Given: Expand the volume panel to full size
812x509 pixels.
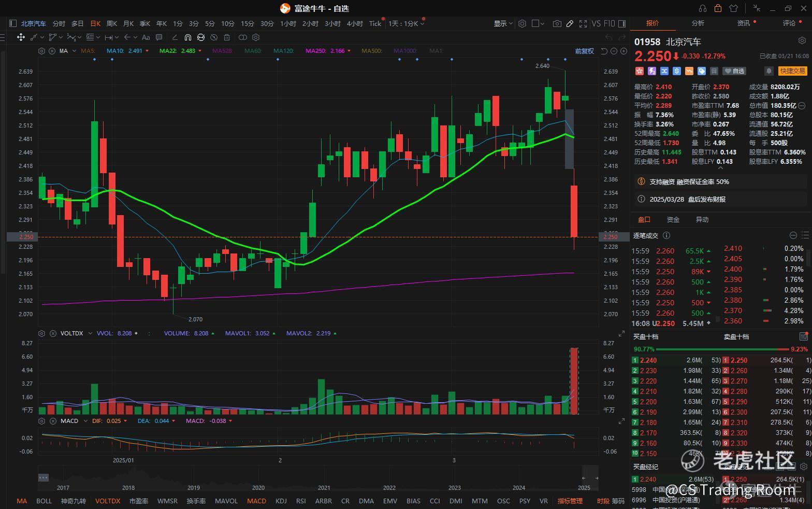Looking at the screenshot, I should 621,333.
